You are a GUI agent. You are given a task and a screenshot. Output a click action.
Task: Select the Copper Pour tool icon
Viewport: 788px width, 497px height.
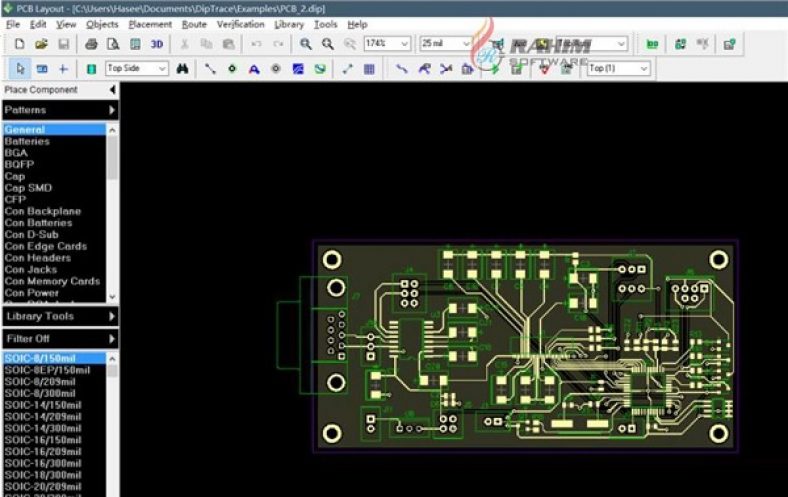(298, 69)
